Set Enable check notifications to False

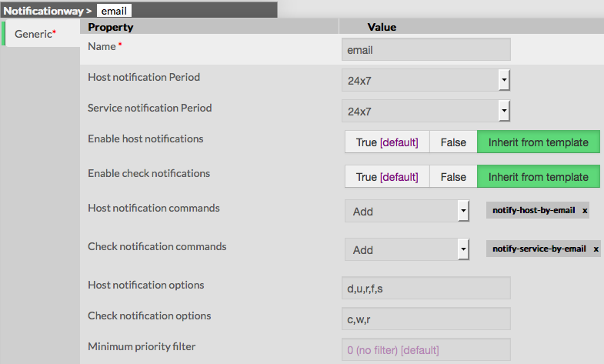(453, 177)
